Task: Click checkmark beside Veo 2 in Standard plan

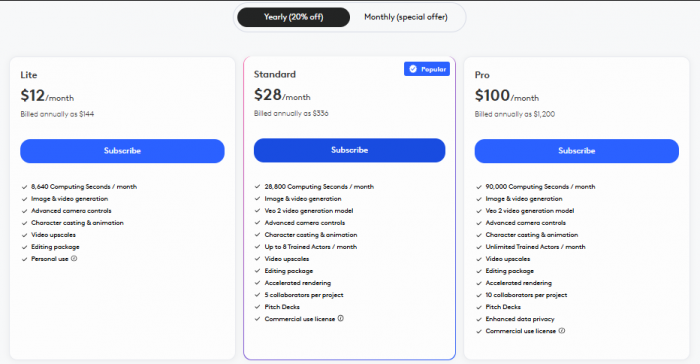Action: 257,210
